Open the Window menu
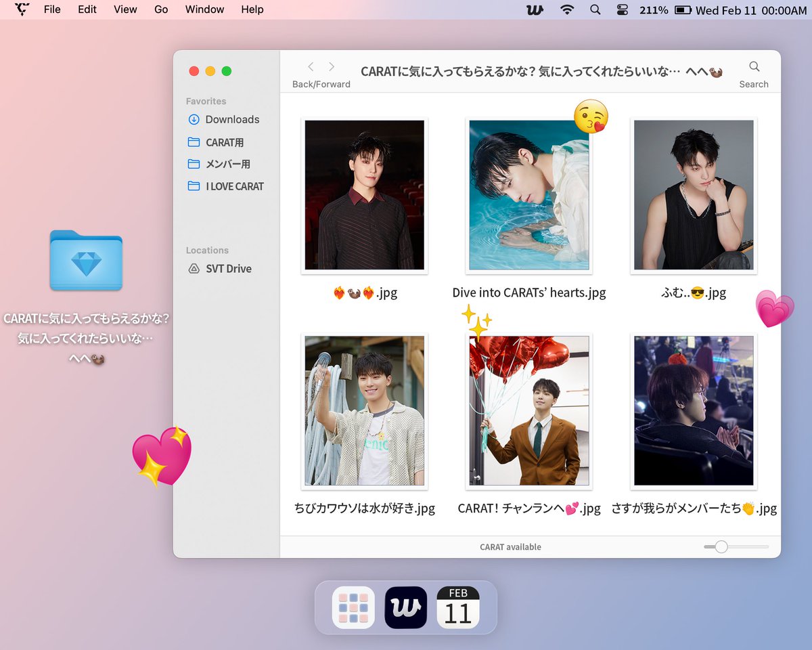 click(204, 9)
